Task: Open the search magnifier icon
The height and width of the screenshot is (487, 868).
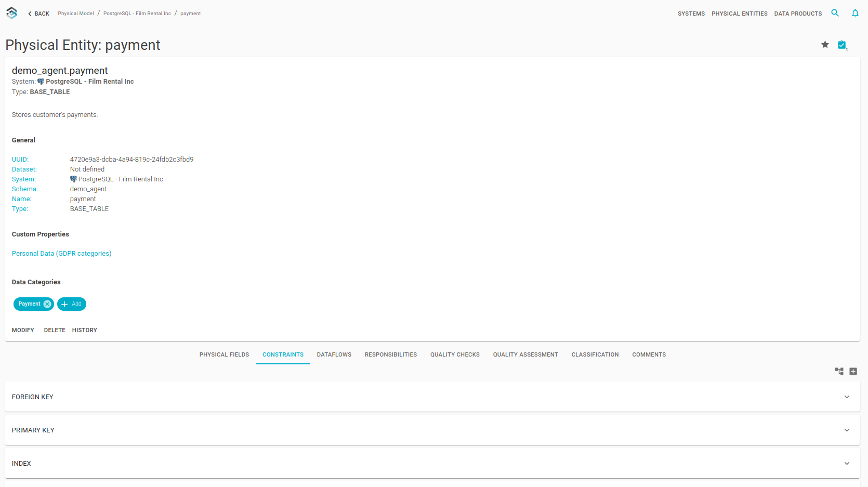Action: click(835, 13)
